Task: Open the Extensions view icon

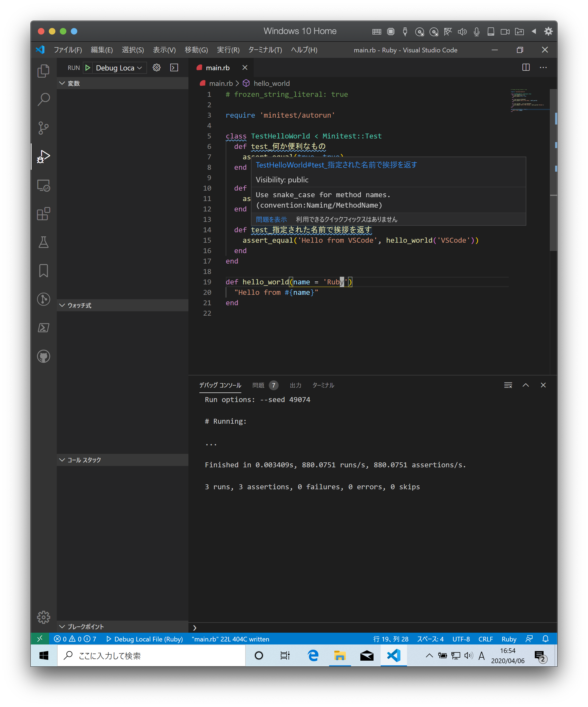Action: [43, 214]
